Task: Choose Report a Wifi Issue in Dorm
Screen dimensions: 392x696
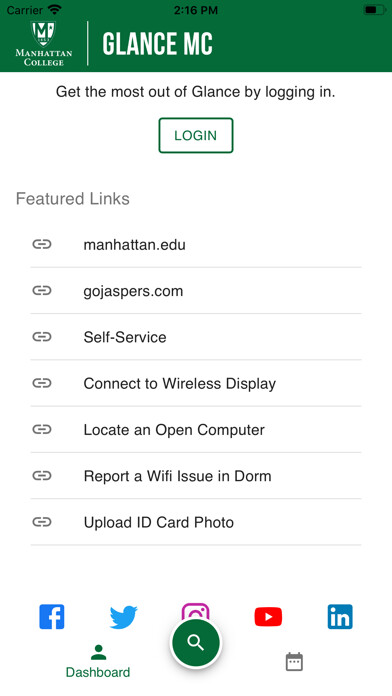Action: click(x=196, y=476)
